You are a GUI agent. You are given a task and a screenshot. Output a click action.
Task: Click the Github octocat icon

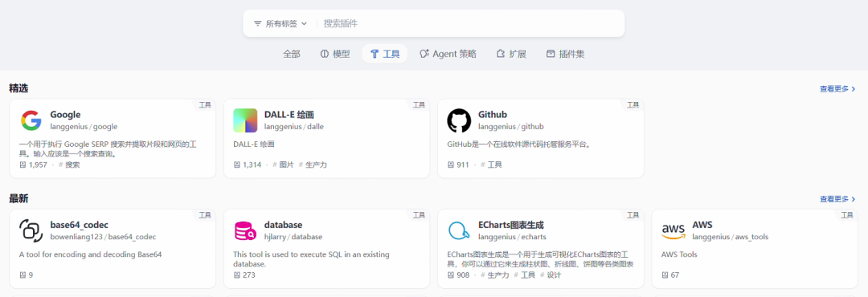(x=459, y=120)
